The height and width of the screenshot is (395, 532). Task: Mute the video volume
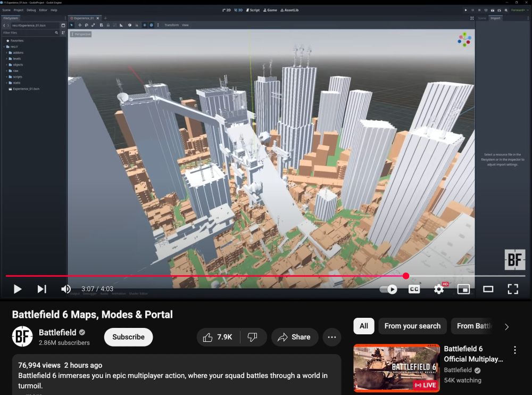pos(66,289)
